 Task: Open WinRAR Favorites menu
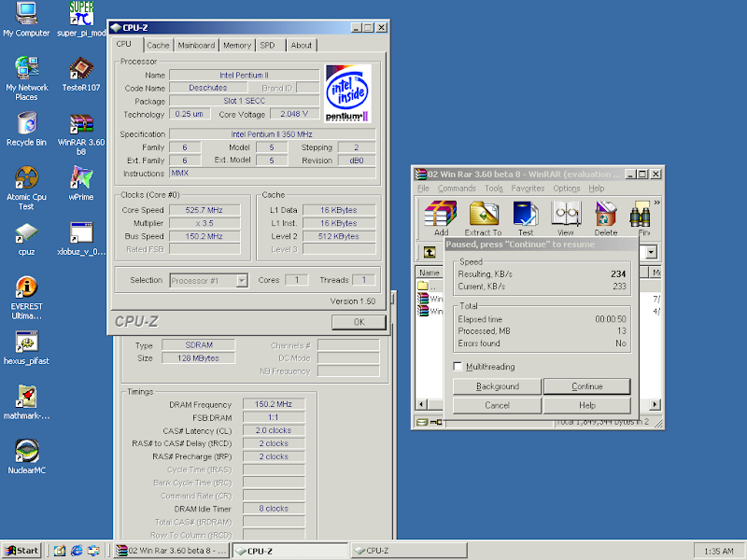(528, 189)
